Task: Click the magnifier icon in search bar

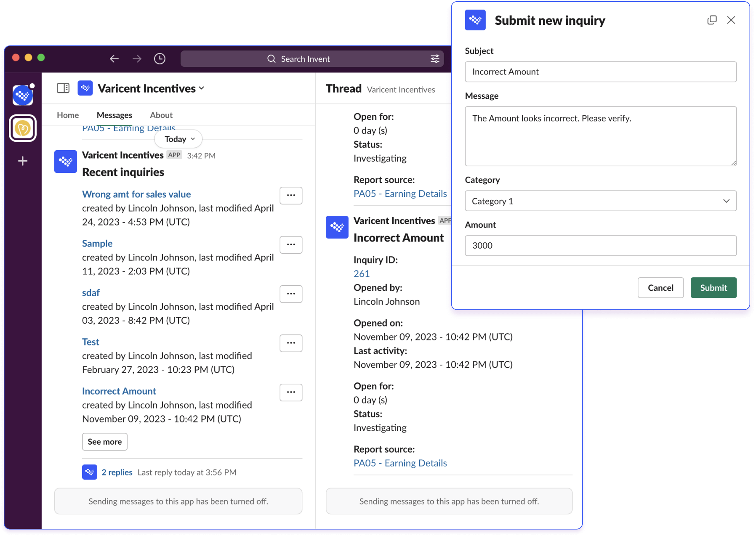Action: click(x=272, y=59)
